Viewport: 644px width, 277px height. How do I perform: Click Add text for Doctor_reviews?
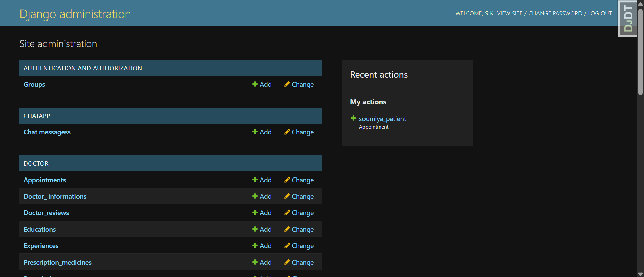(x=265, y=213)
